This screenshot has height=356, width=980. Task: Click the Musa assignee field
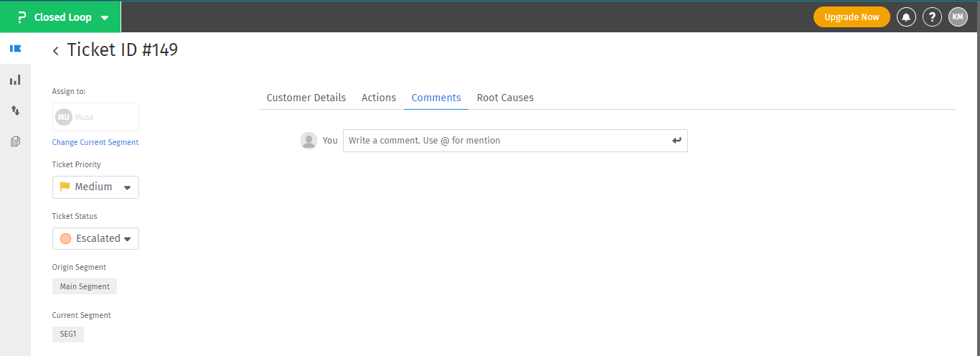95,117
